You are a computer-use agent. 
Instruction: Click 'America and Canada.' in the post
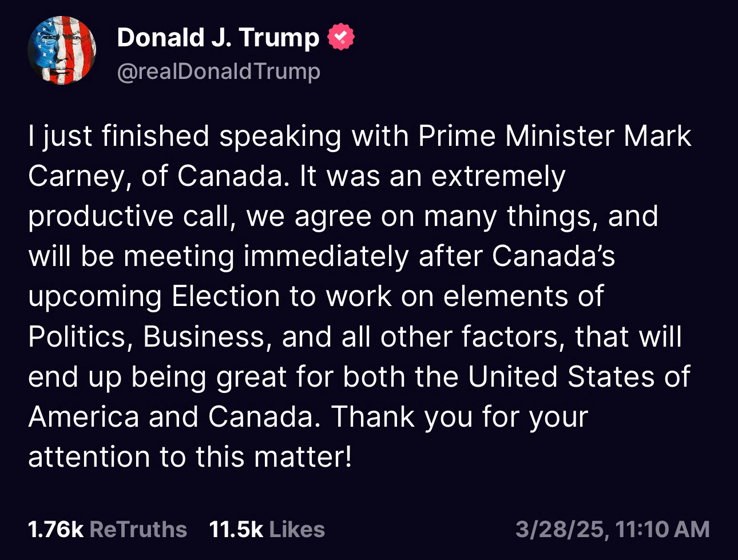click(x=174, y=416)
